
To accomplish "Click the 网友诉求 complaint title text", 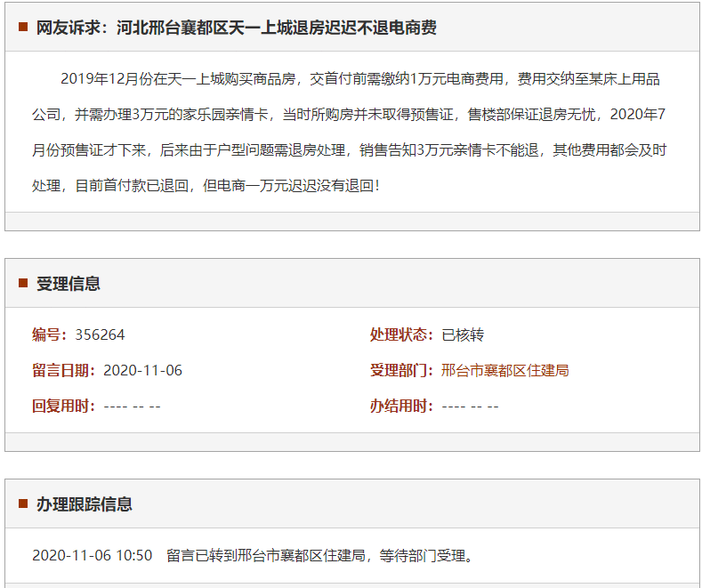I will (x=236, y=28).
